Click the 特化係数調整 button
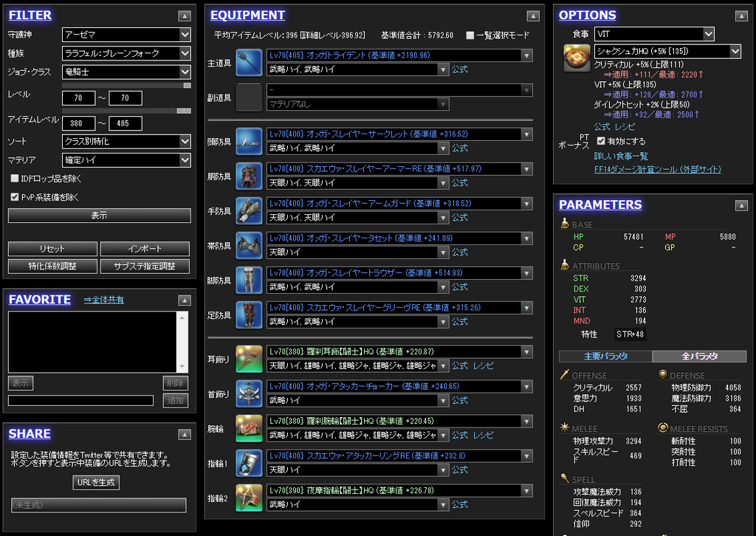The image size is (756, 536). (x=52, y=266)
